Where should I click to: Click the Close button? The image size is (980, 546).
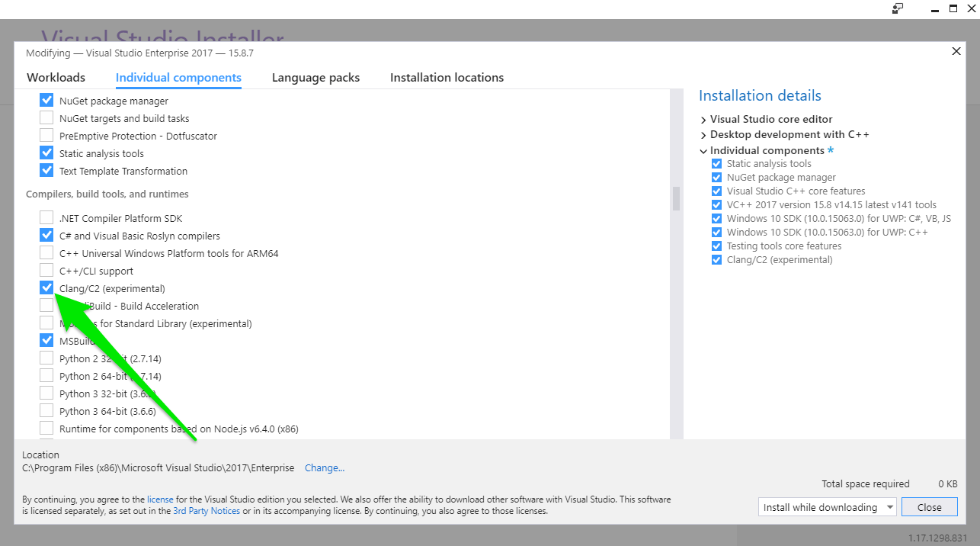[x=930, y=507]
